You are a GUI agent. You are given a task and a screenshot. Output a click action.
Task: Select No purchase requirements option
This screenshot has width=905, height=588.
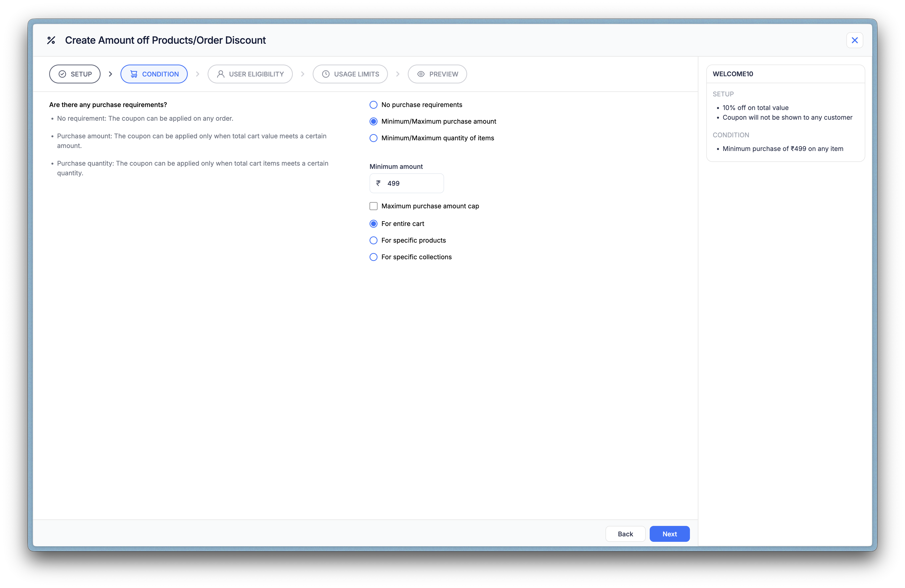point(374,105)
